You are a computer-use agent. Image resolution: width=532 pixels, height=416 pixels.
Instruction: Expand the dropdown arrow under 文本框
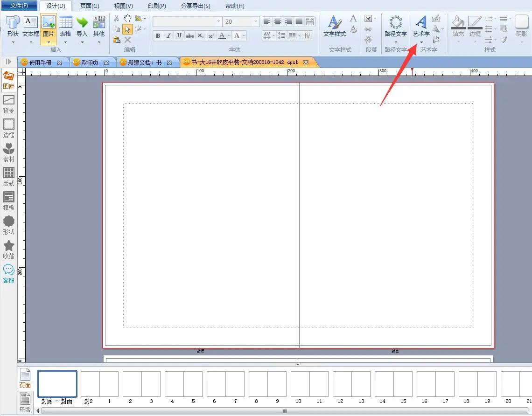pyautogui.click(x=30, y=42)
